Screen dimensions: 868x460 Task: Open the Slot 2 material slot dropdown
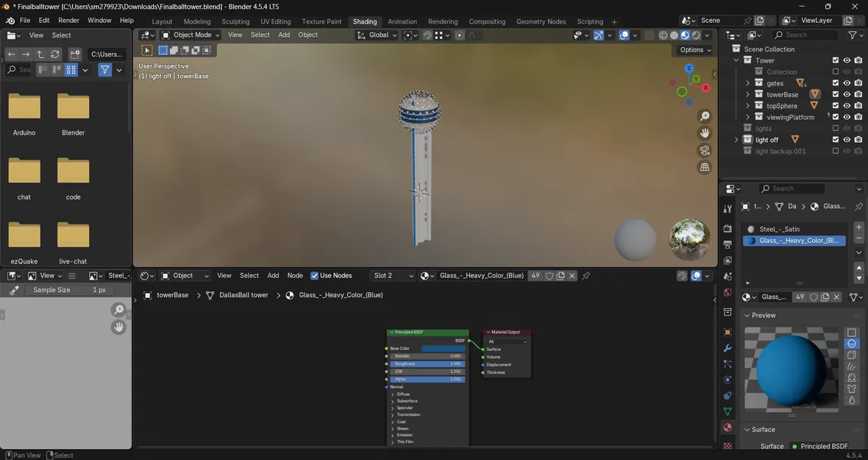pyautogui.click(x=393, y=276)
